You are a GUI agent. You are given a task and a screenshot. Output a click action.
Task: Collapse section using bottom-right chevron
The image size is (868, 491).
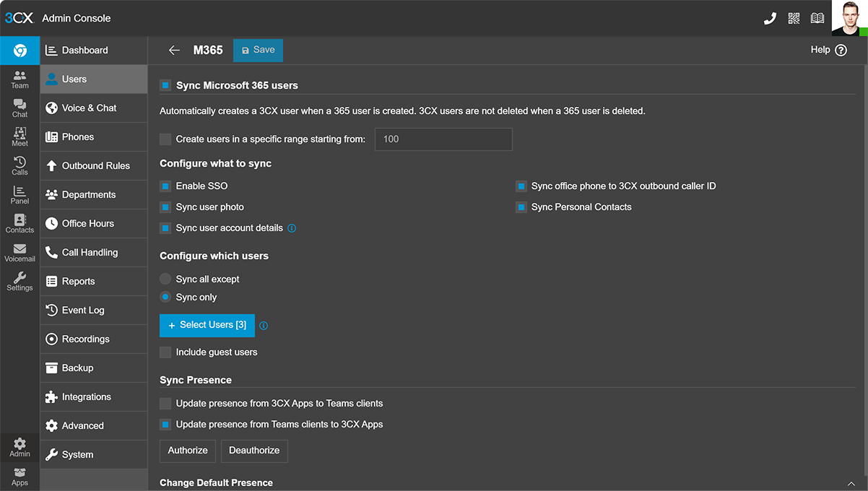click(x=851, y=483)
